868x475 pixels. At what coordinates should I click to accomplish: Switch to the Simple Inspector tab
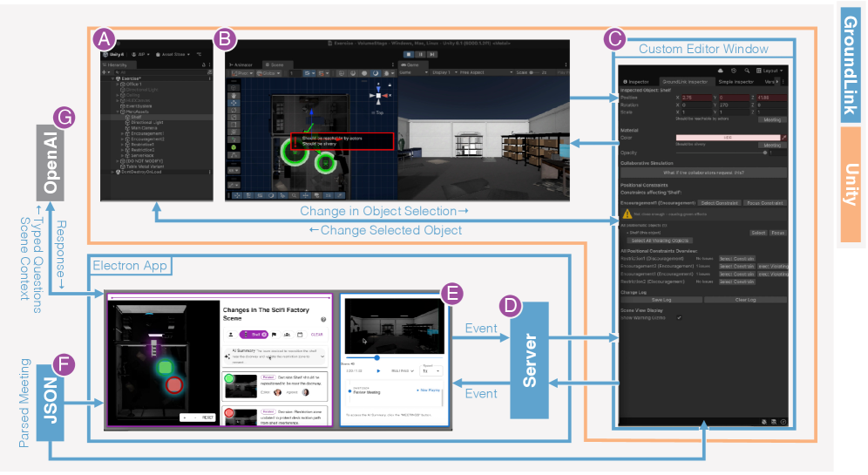coord(736,82)
